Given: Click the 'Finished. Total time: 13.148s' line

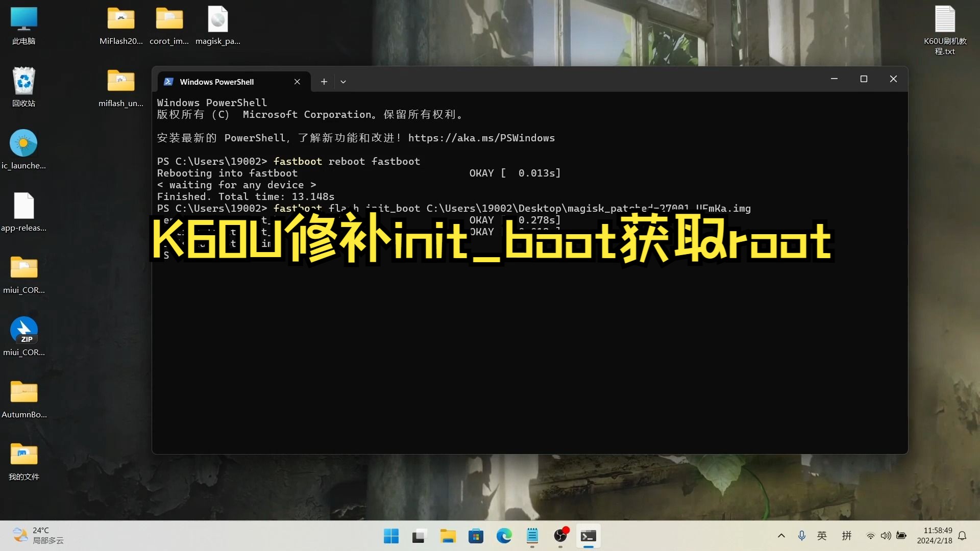Looking at the screenshot, I should point(246,196).
